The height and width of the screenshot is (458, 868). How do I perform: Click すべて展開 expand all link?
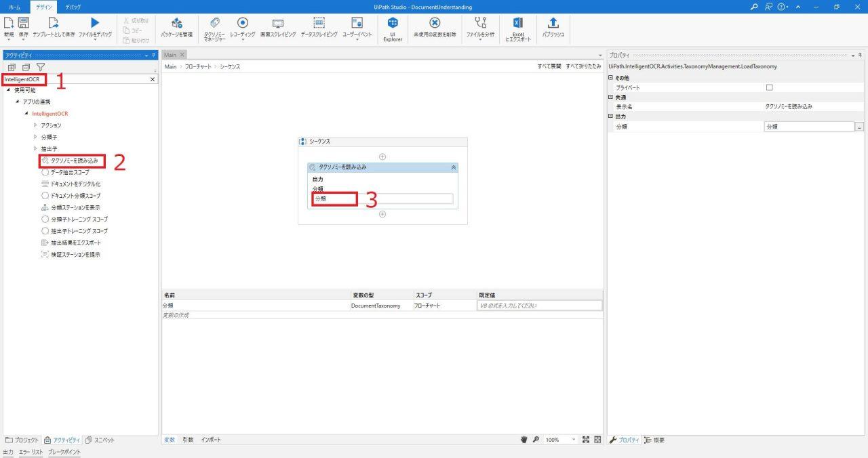[x=549, y=66]
